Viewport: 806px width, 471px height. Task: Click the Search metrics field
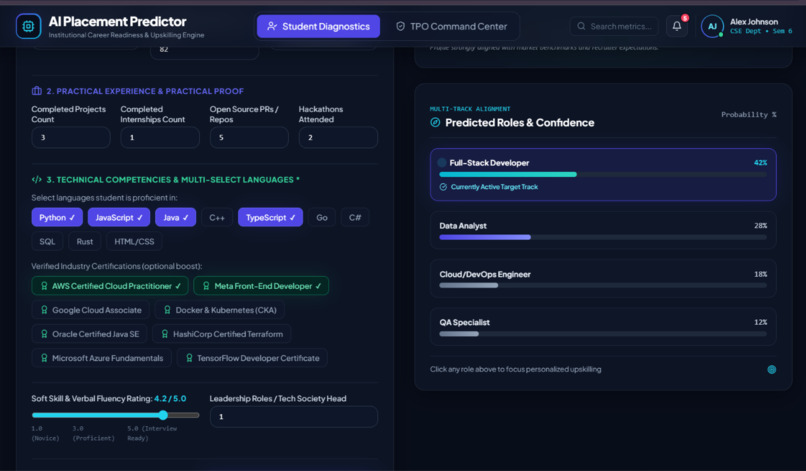point(614,26)
